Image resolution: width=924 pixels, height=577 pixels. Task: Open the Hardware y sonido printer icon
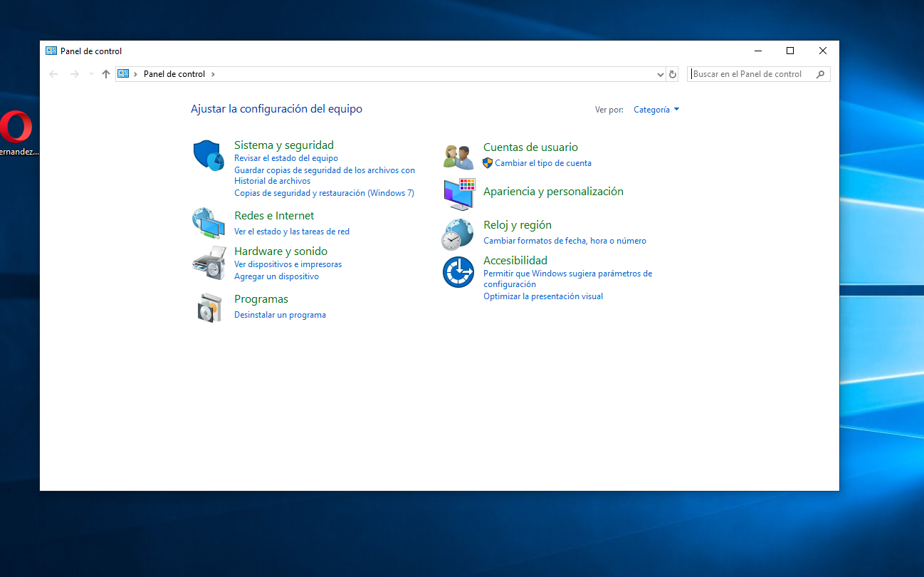(209, 263)
